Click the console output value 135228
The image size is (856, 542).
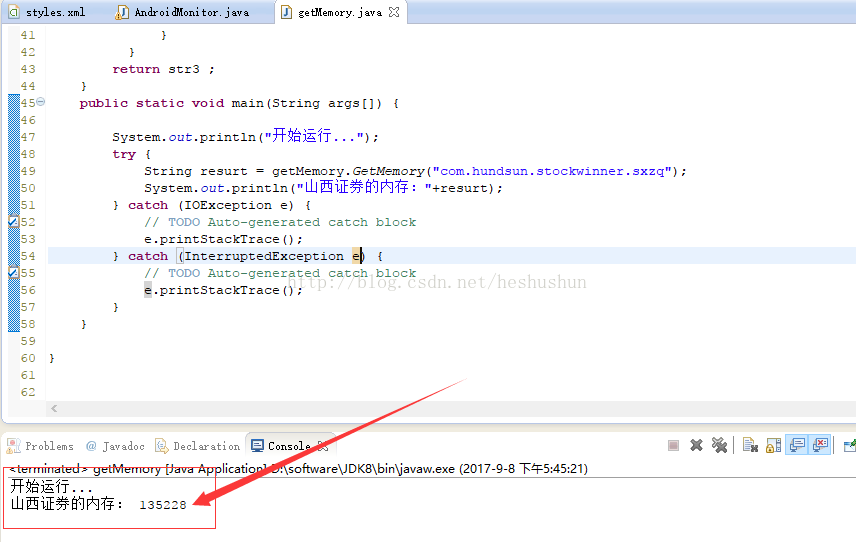click(x=163, y=505)
